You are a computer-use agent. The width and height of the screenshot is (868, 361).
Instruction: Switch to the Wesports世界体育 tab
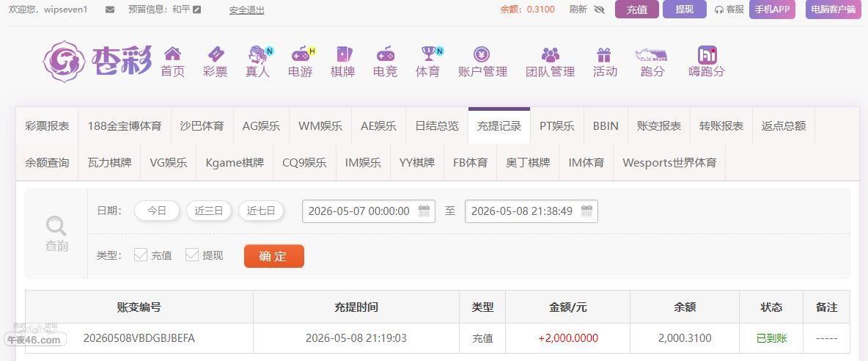click(x=669, y=163)
